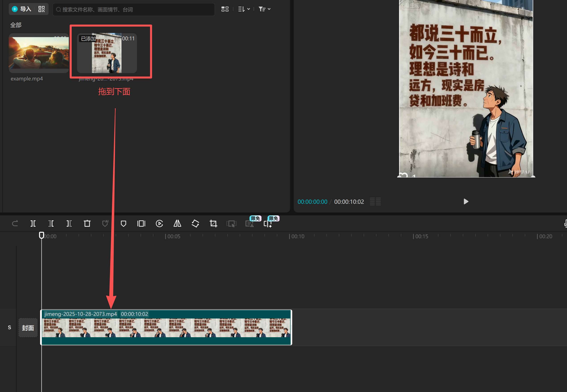Click the reverse playback icon
The height and width of the screenshot is (392, 567).
point(159,224)
